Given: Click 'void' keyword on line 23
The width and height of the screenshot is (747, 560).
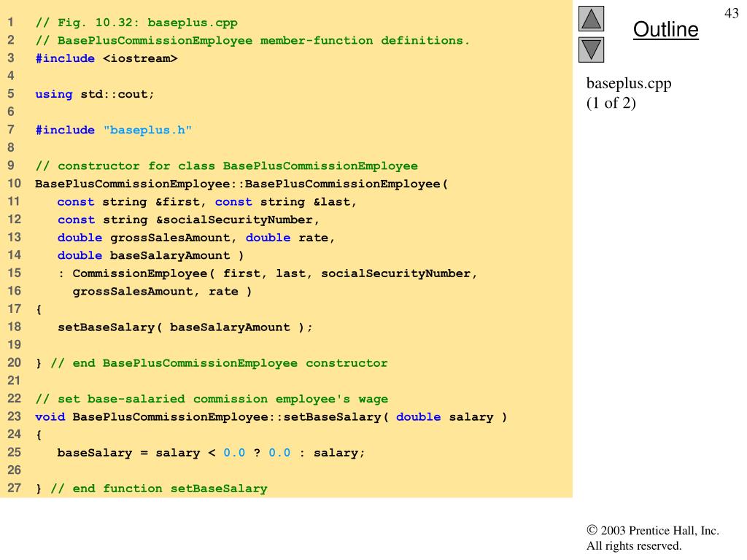Looking at the screenshot, I should (50, 416).
